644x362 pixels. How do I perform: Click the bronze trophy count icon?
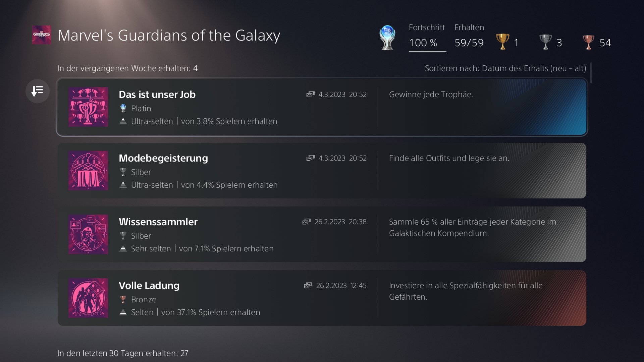(588, 42)
